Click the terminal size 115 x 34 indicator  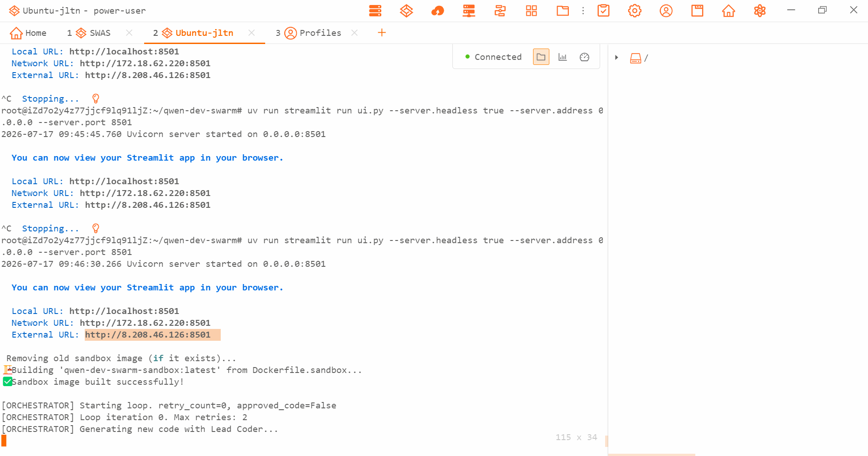click(x=576, y=437)
